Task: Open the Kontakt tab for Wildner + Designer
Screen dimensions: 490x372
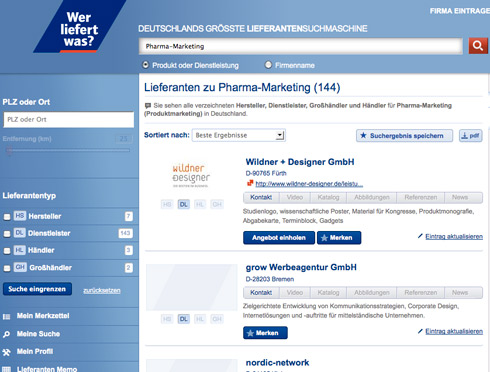Action: tap(261, 197)
